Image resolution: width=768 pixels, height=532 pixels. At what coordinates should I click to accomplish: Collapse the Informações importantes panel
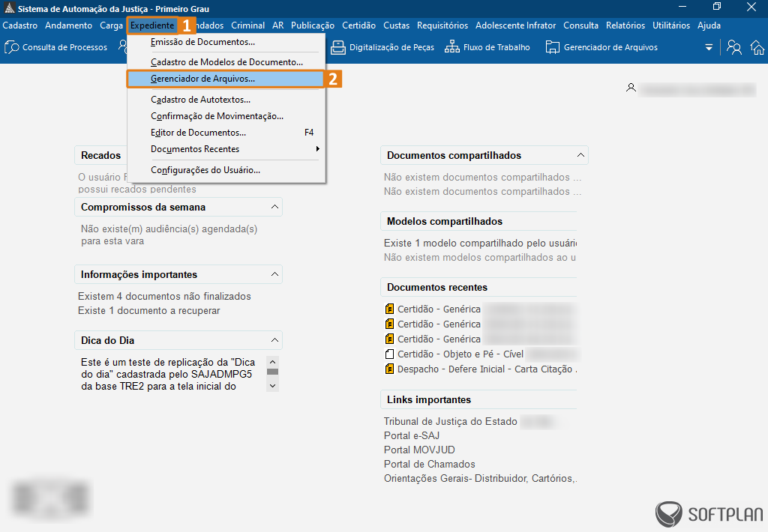point(274,274)
